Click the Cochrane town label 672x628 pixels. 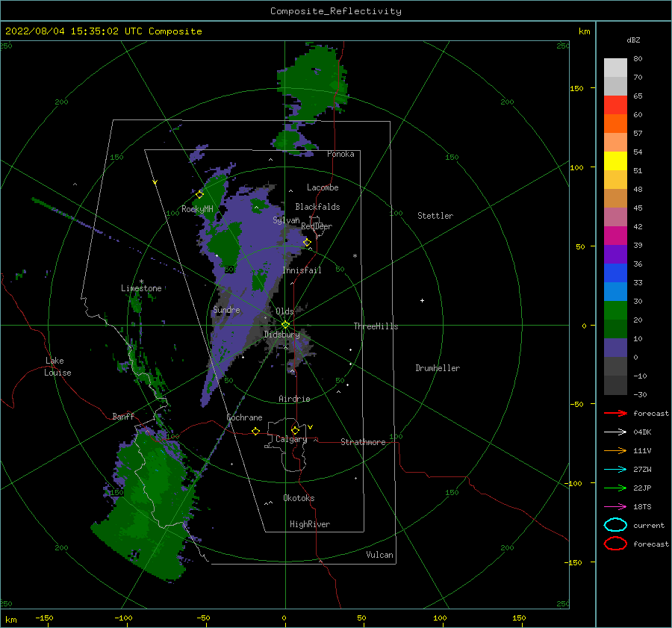[244, 417]
